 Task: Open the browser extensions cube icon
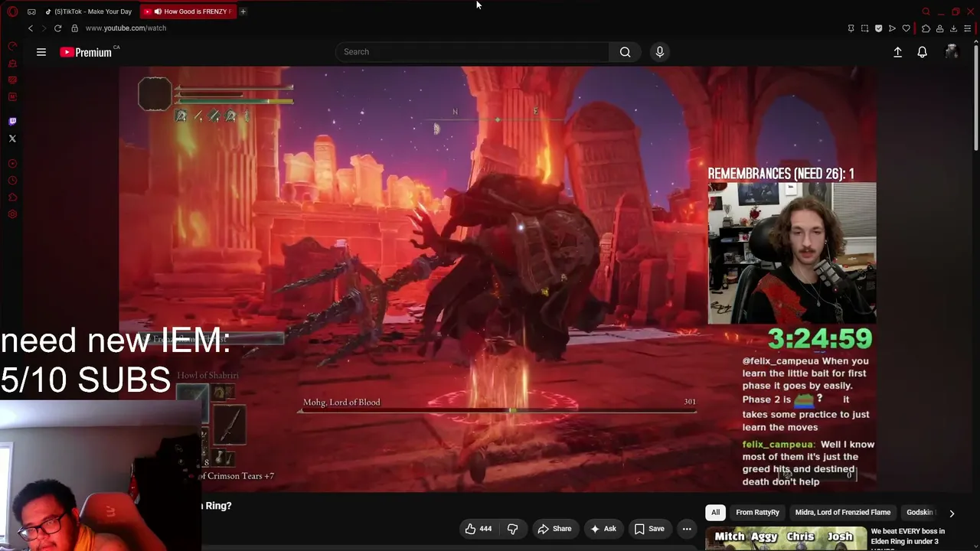click(x=926, y=28)
